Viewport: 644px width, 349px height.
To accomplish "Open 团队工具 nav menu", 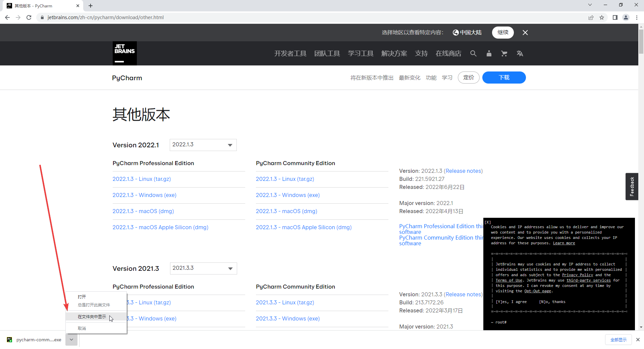I will pos(327,53).
